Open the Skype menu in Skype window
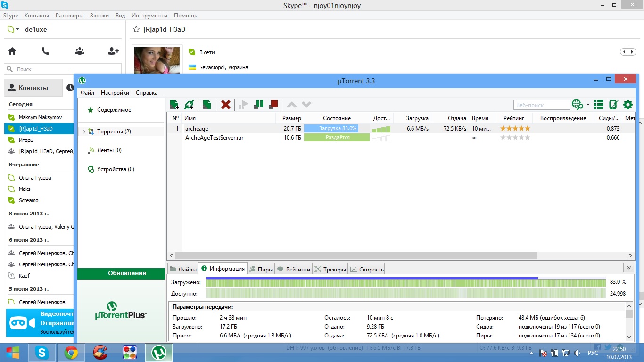Image resolution: width=644 pixels, height=362 pixels. pos(10,16)
